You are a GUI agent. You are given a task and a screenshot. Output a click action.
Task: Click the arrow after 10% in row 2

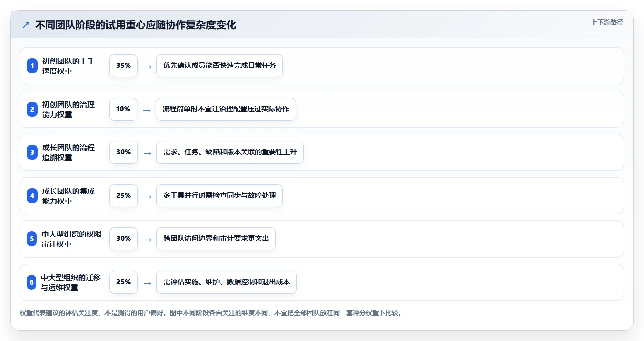pyautogui.click(x=147, y=110)
